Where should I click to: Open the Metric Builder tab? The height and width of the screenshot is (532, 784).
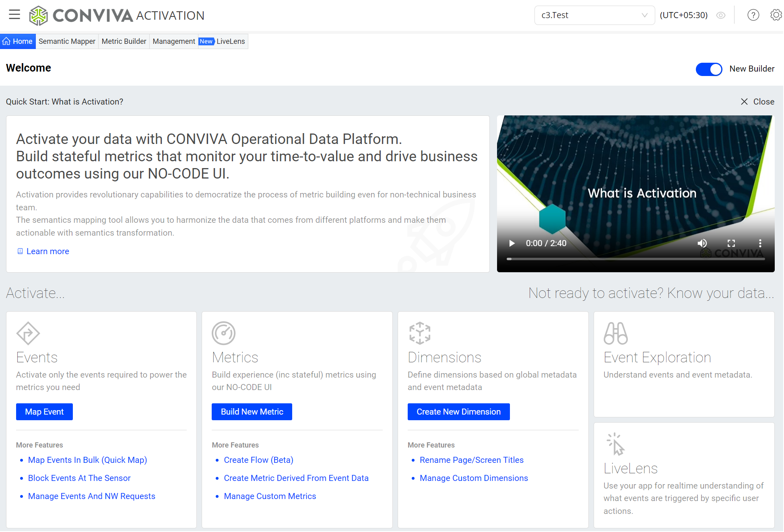[x=124, y=41]
